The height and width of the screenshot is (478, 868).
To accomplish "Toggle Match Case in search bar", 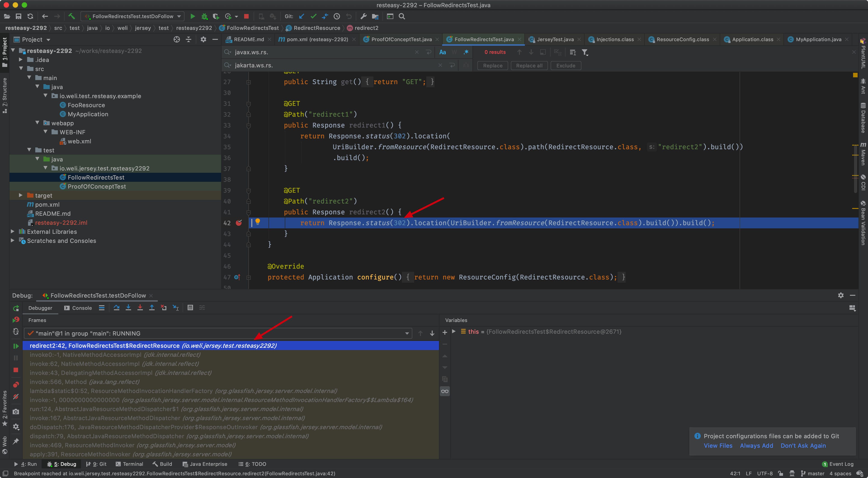I will [x=442, y=52].
